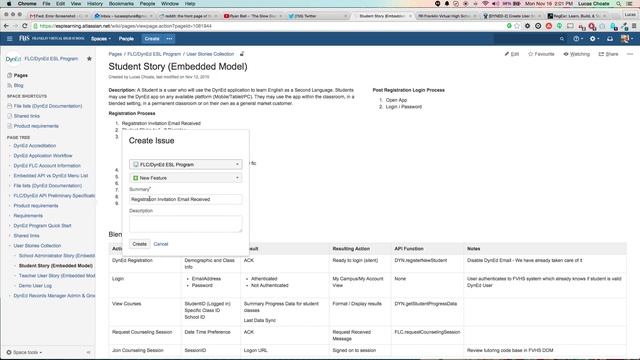Screen dimensions: 640x360
Task: Click FLC.requestCounselingSession table cell
Action: pos(427,332)
